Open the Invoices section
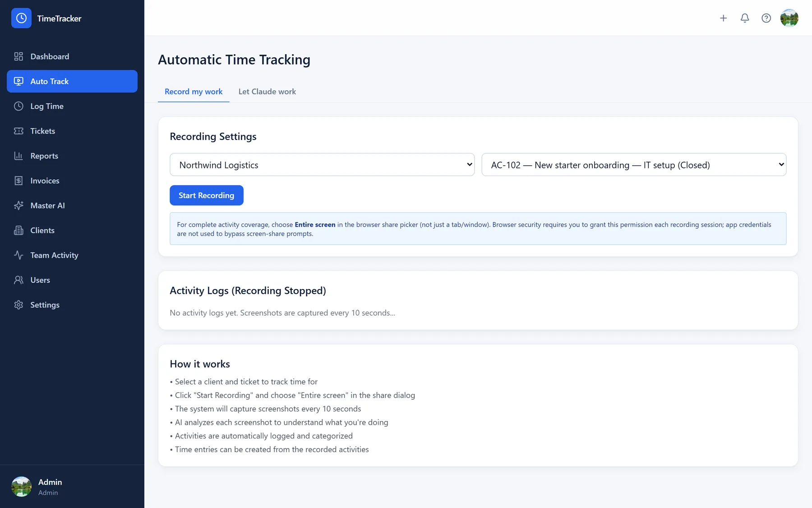 [72, 181]
